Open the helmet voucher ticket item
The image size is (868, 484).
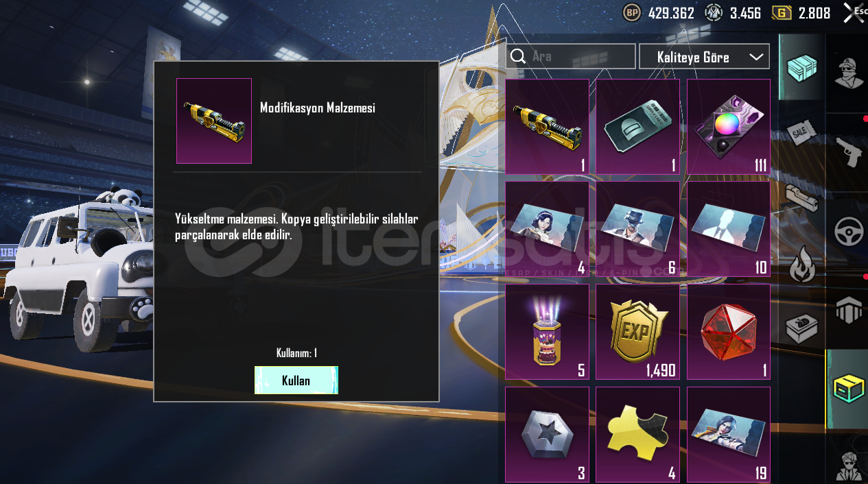(x=637, y=126)
